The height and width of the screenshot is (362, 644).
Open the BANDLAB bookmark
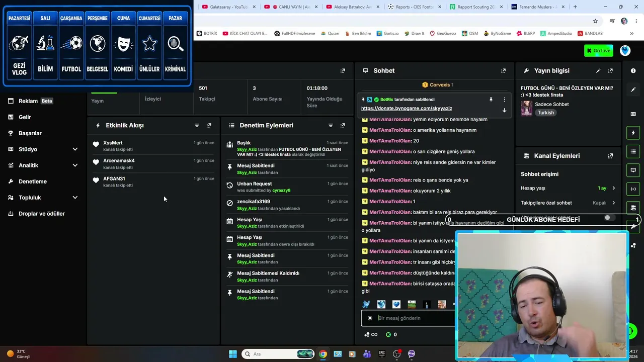(590, 34)
